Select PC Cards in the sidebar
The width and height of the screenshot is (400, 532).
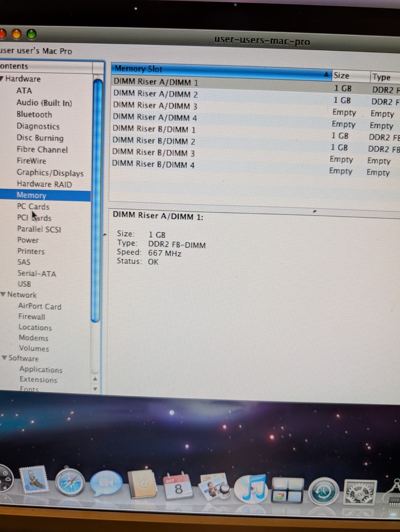tap(33, 206)
